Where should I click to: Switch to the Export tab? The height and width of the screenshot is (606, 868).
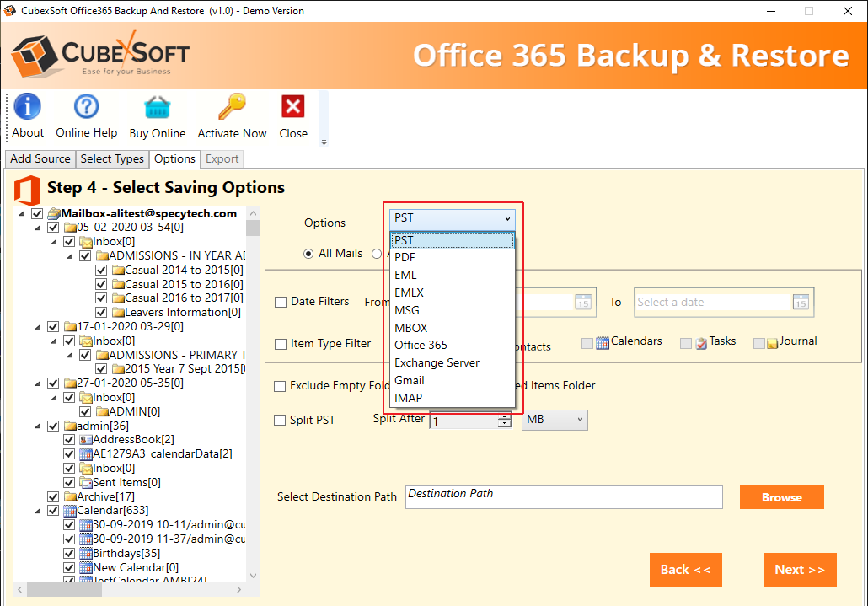coord(222,159)
